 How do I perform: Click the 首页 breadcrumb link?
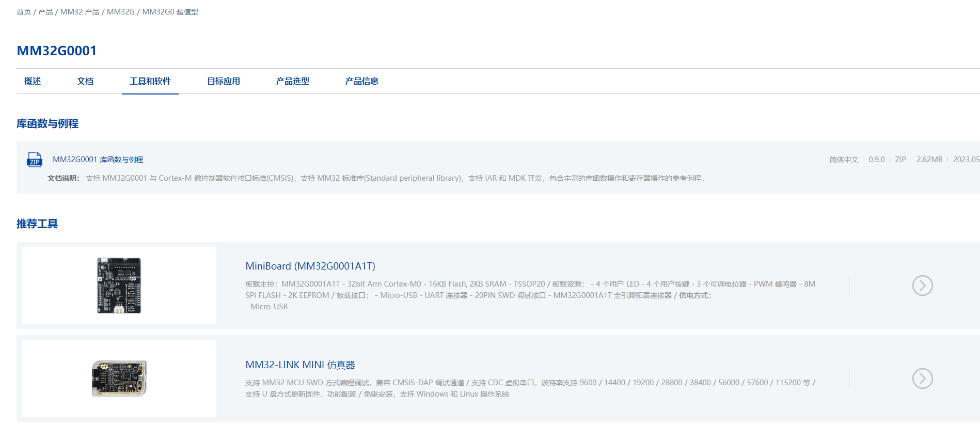click(24, 12)
